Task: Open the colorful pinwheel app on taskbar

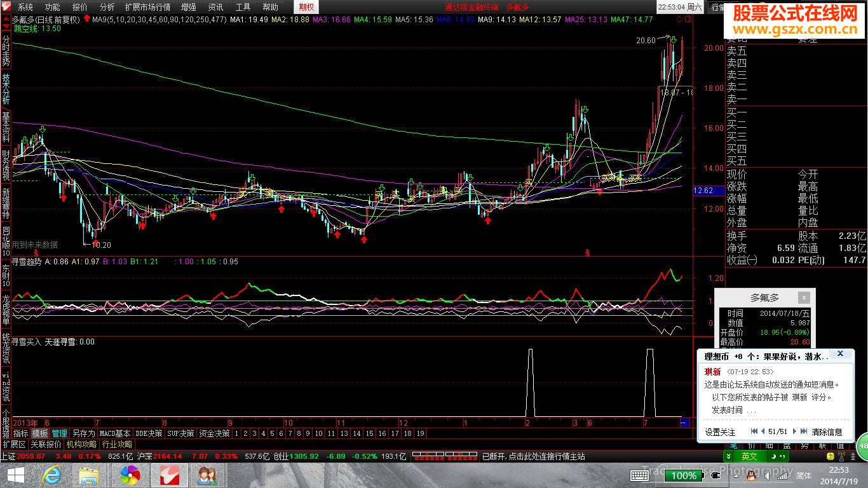Action: pyautogui.click(x=130, y=475)
